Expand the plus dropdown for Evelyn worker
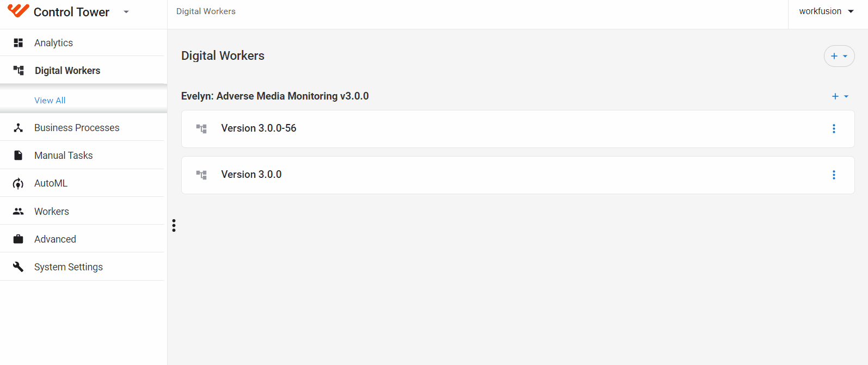This screenshot has width=868, height=365. [x=840, y=96]
